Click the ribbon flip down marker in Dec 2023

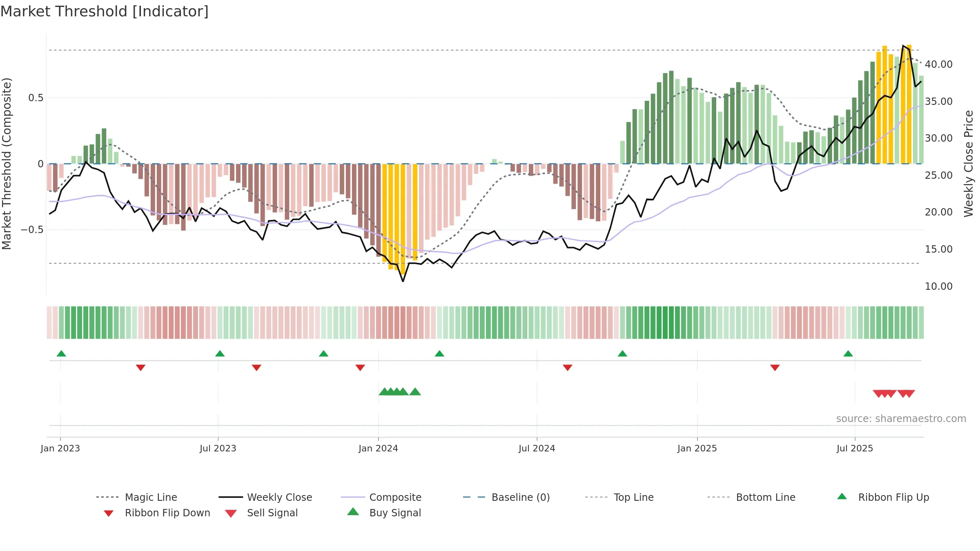[x=360, y=368]
